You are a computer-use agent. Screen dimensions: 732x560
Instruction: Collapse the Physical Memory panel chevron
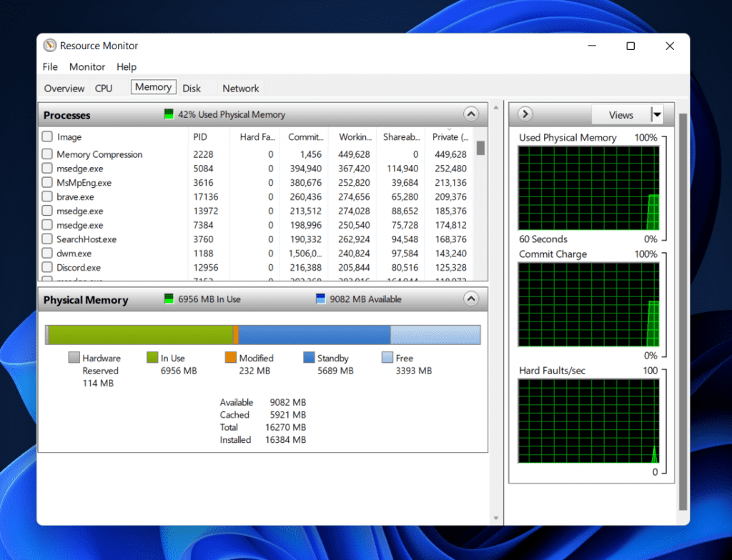(471, 299)
